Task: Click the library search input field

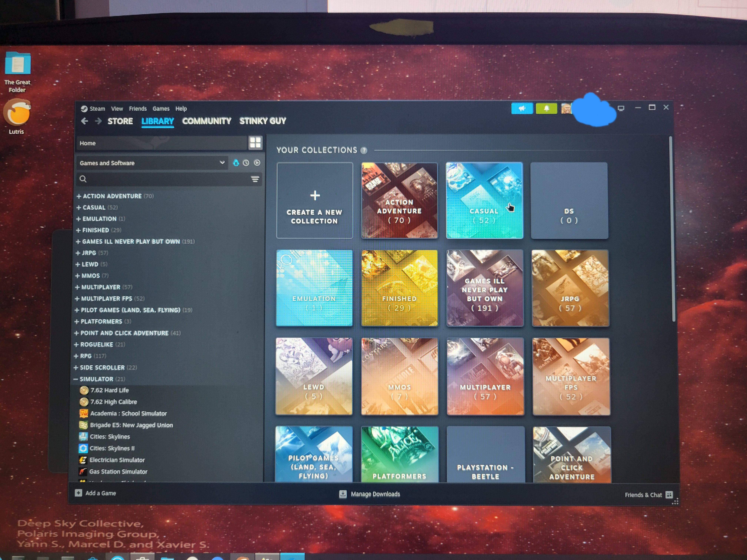Action: coord(169,179)
